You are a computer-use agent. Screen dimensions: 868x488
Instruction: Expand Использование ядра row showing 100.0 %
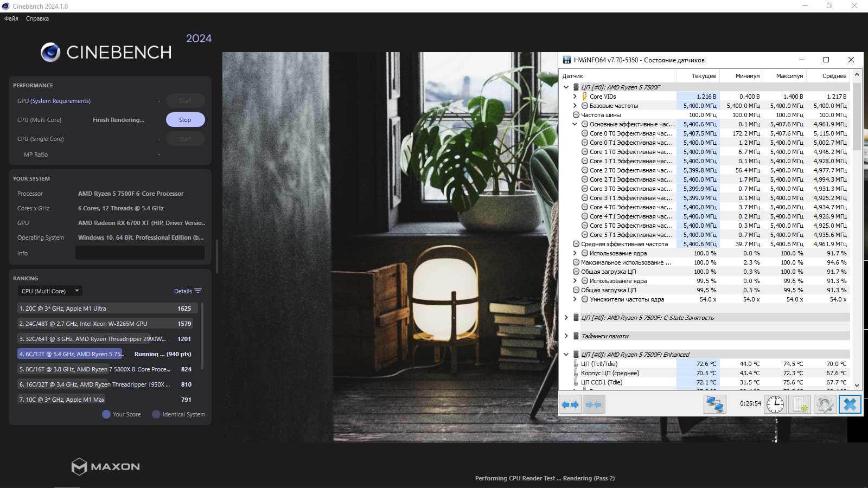point(575,253)
